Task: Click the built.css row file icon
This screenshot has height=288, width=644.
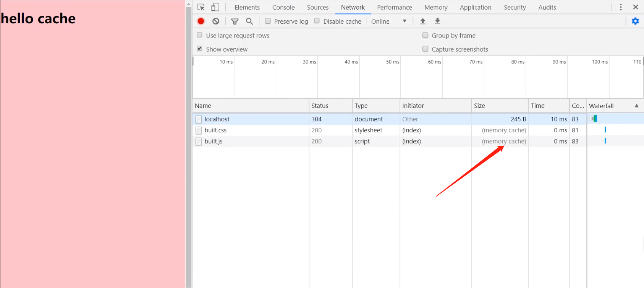Action: (199, 130)
